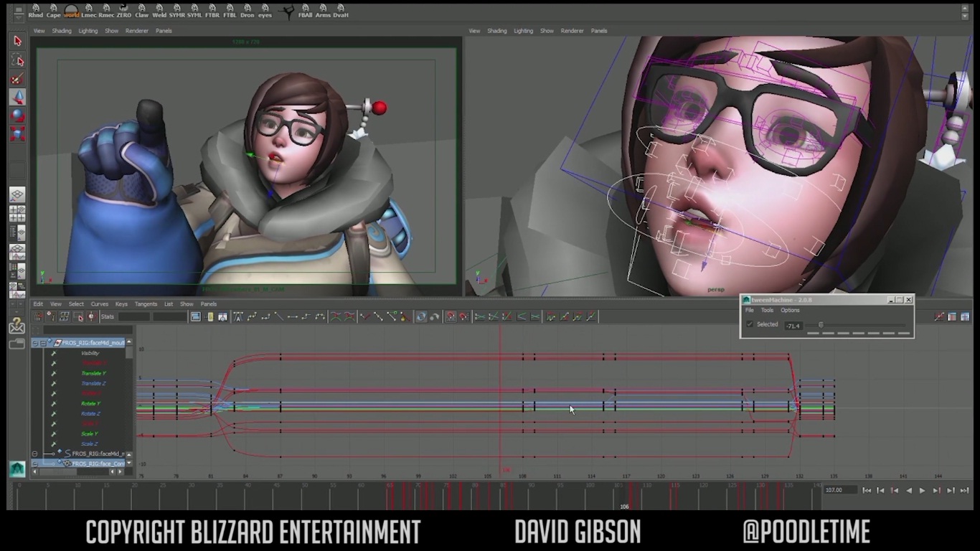Click last preset button under tweenMachine slider
The height and width of the screenshot is (551, 980).
tap(904, 333)
